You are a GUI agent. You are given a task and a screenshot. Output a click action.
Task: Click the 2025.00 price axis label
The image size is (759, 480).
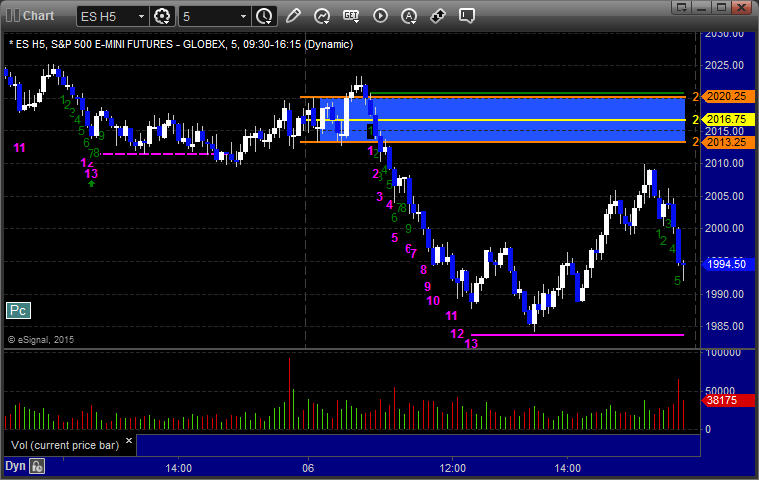pos(724,65)
